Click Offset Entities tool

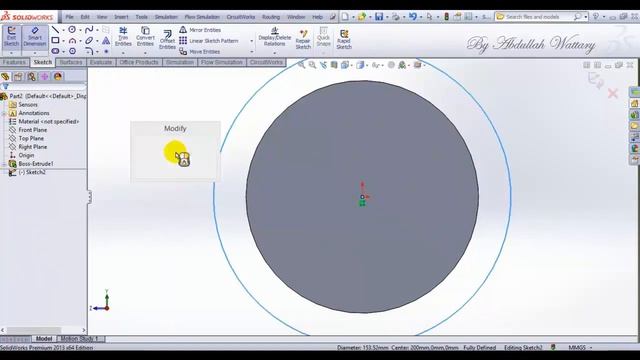167,39
